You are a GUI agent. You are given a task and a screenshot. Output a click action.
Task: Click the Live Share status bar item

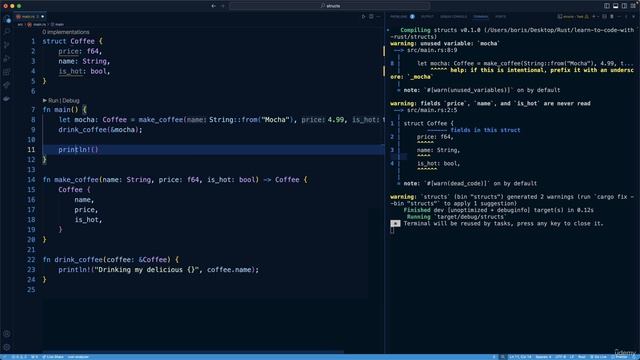53,357
